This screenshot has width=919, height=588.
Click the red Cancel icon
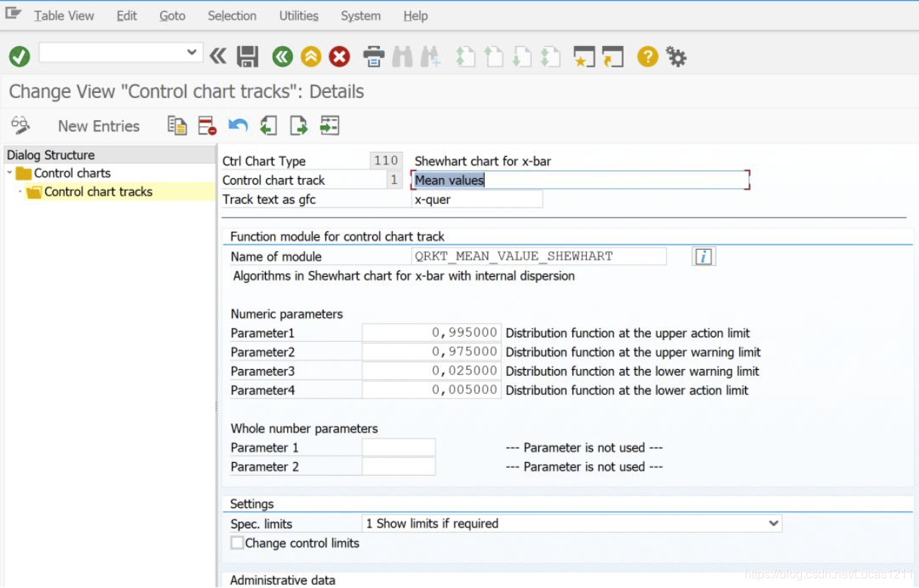point(340,57)
